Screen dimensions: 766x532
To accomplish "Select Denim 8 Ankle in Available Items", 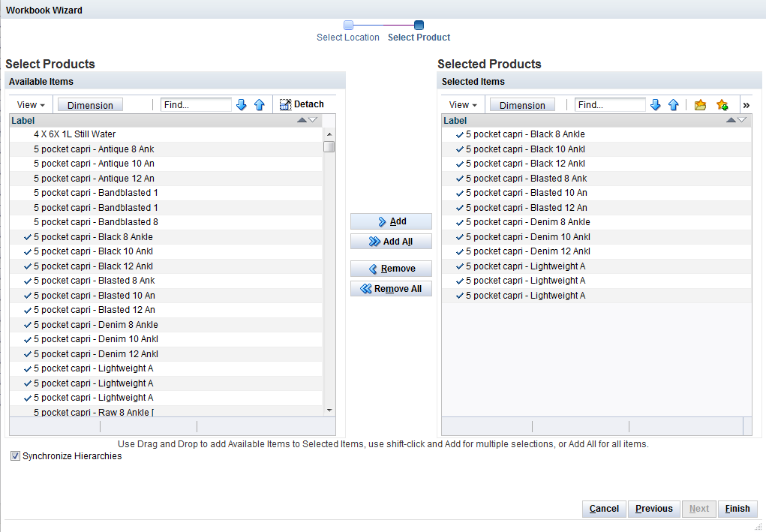I will pos(166,325).
